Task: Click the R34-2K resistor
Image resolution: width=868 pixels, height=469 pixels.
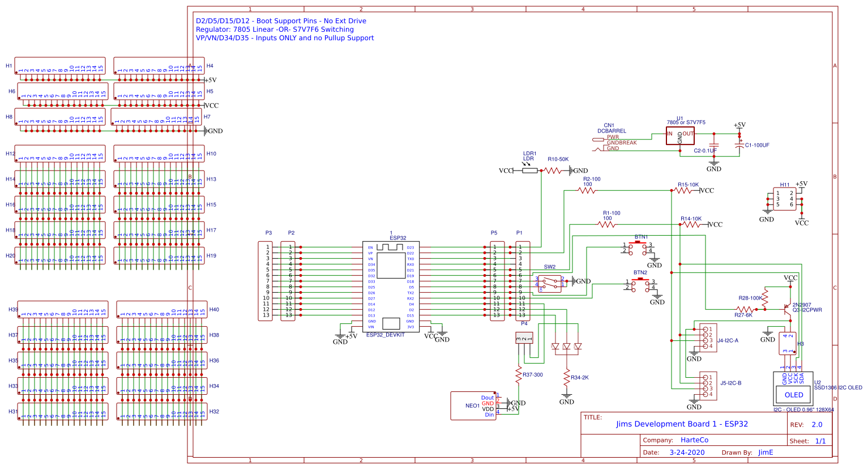Action: click(567, 376)
